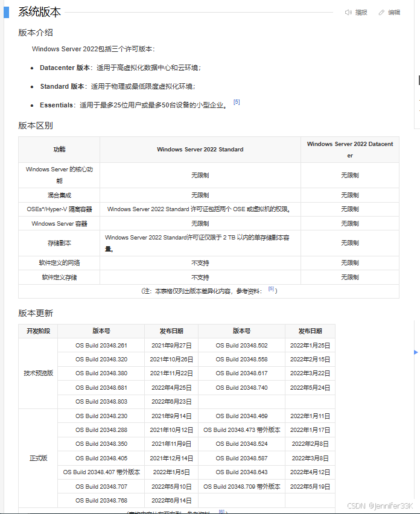Click cell OS Build 20348.803

click(101, 402)
